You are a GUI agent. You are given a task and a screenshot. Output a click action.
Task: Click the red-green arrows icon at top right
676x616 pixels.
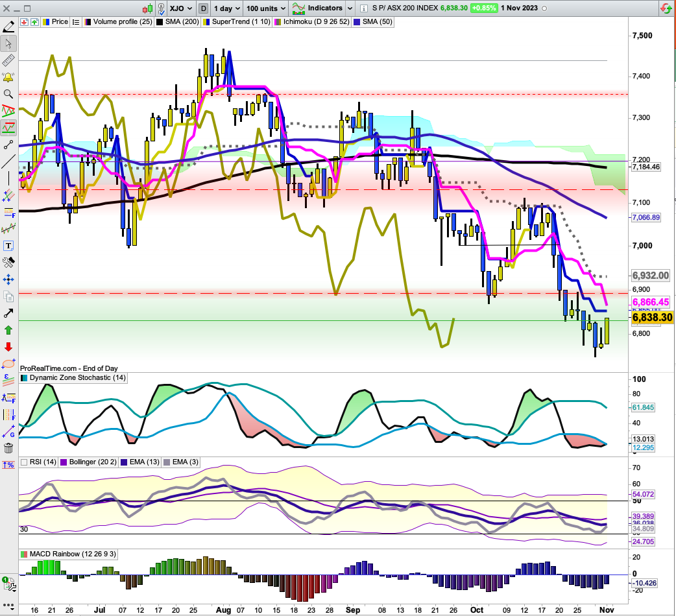tap(666, 8)
